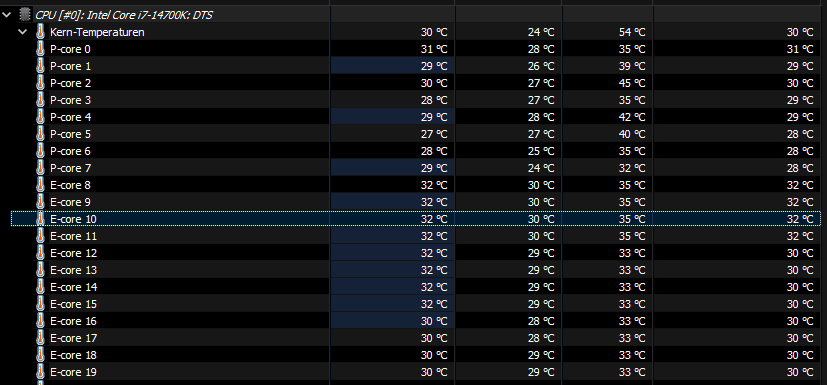Click Kern-Temperaturen minimum value 24 °C
Viewport: 827px width, 385px height.
tap(541, 32)
